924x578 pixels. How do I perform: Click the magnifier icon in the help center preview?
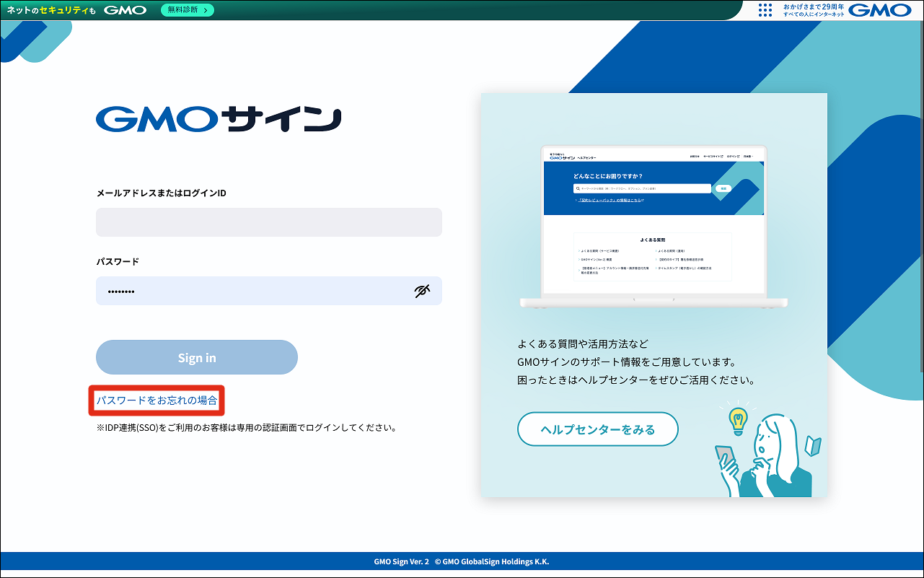(x=577, y=188)
